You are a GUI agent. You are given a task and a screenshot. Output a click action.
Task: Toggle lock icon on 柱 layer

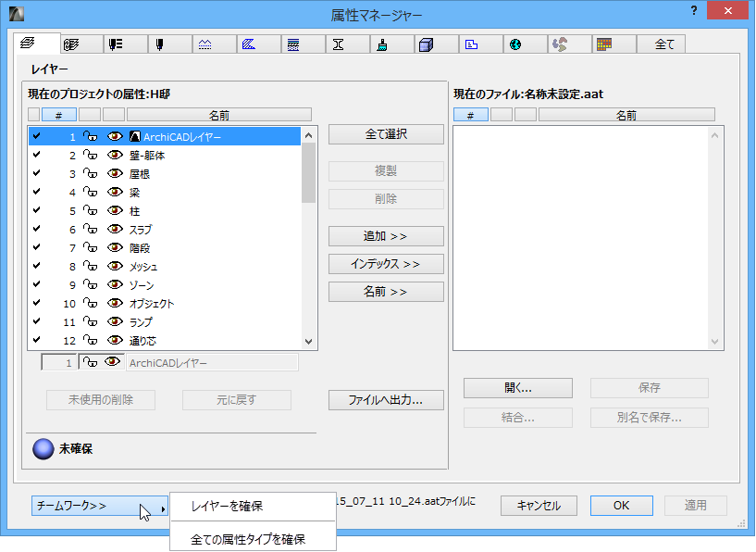tap(90, 210)
